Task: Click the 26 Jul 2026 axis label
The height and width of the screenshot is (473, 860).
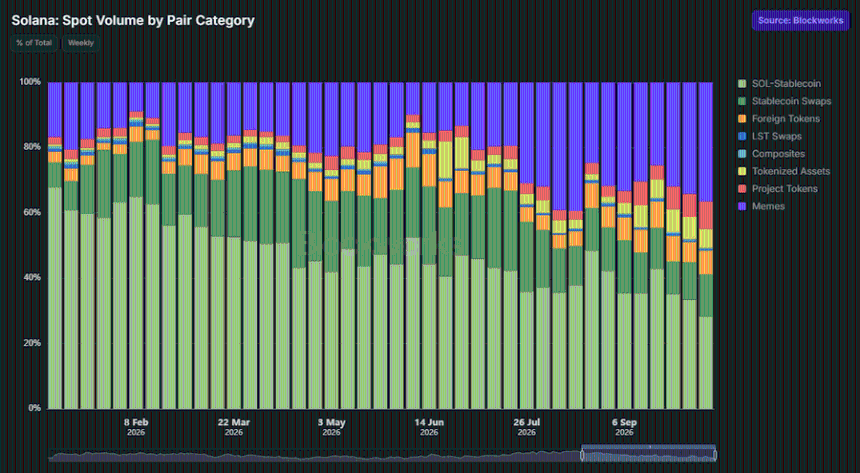Action: (x=527, y=427)
